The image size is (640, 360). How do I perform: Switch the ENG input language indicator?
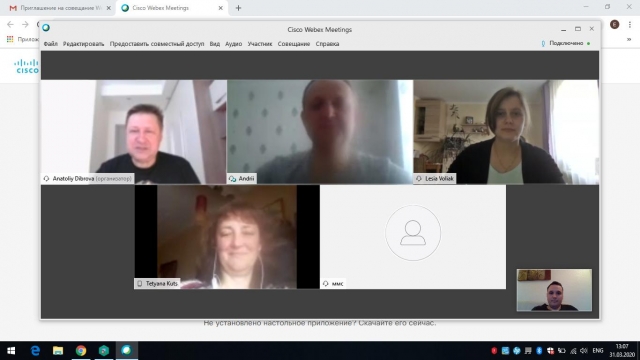pyautogui.click(x=598, y=351)
